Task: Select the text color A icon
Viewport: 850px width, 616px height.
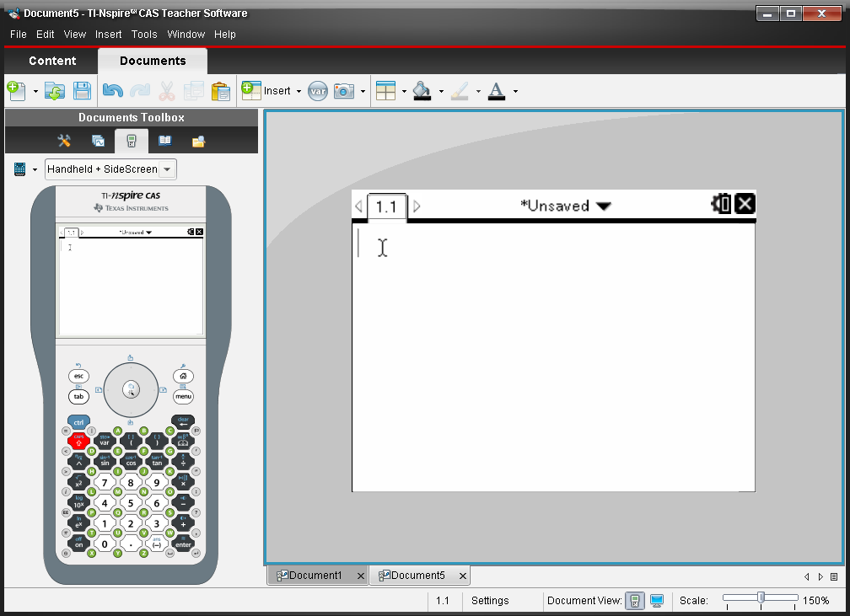Action: 497,91
